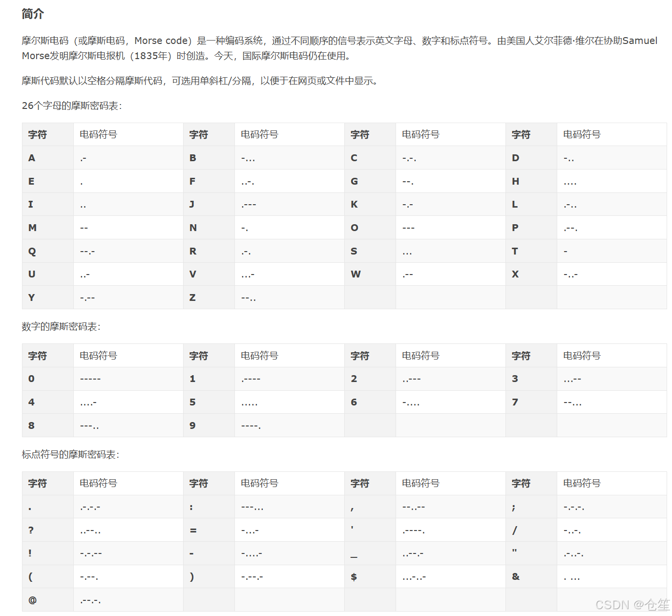Click the letter A cell
This screenshot has height=616, width=672.
48,158
